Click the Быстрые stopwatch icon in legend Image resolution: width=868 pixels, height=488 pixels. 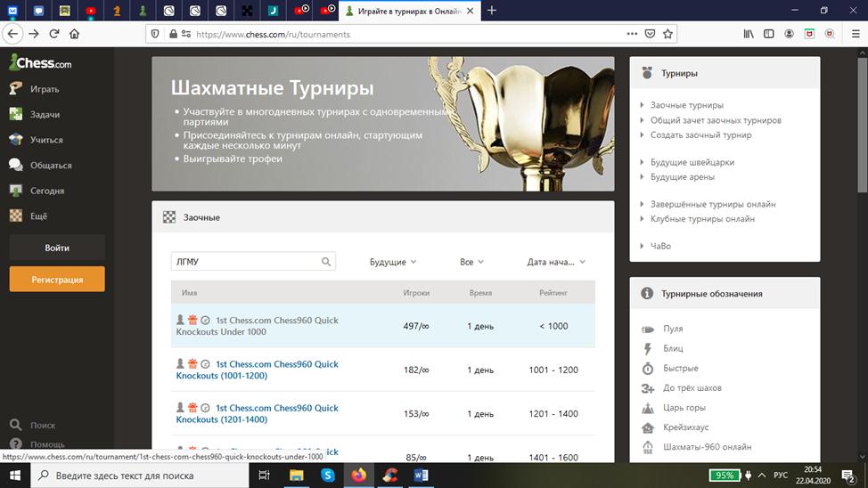coord(648,368)
